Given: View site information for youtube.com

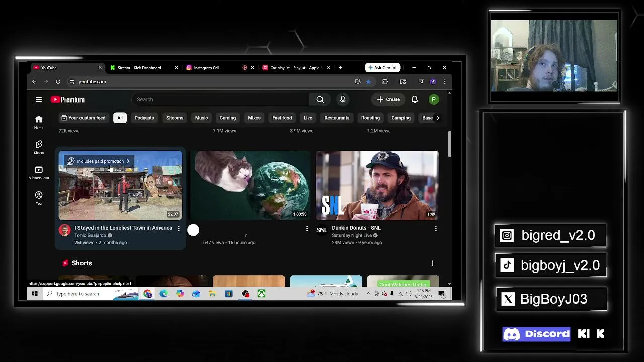Looking at the screenshot, I should click(72, 82).
